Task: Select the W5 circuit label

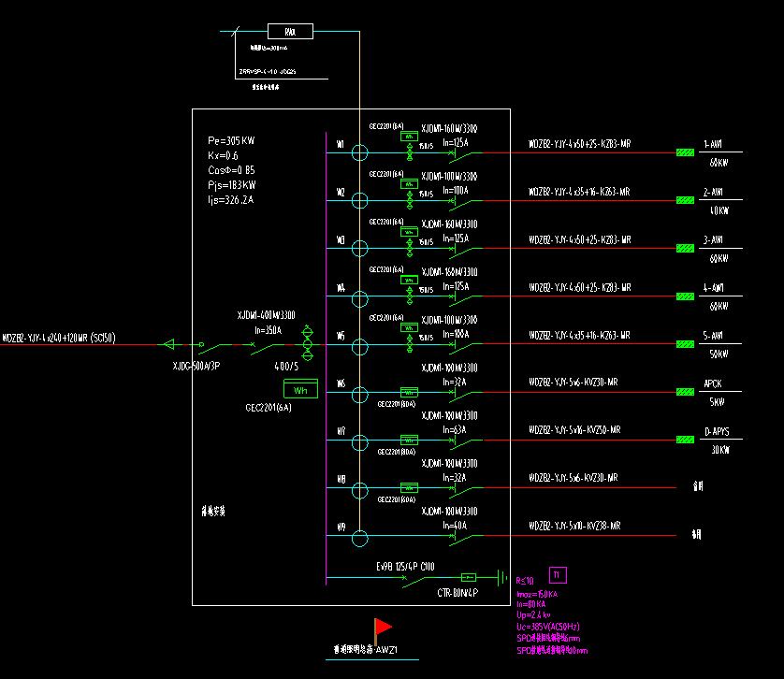Action: (x=340, y=336)
